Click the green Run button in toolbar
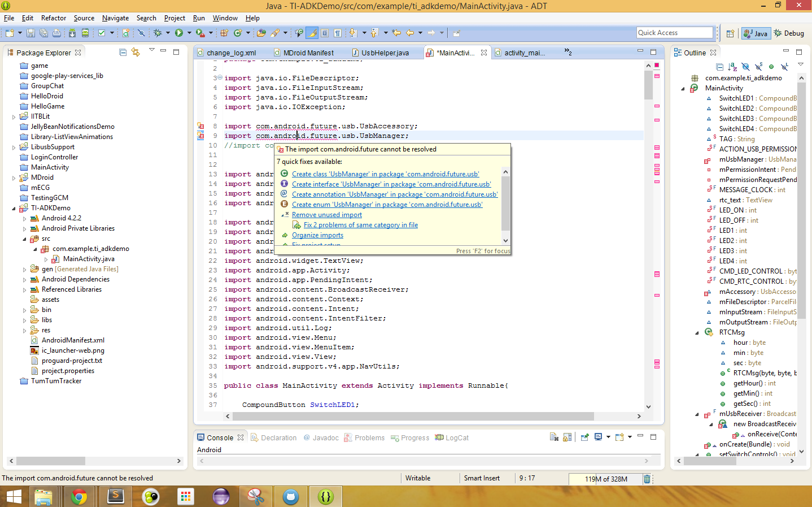 [x=179, y=33]
